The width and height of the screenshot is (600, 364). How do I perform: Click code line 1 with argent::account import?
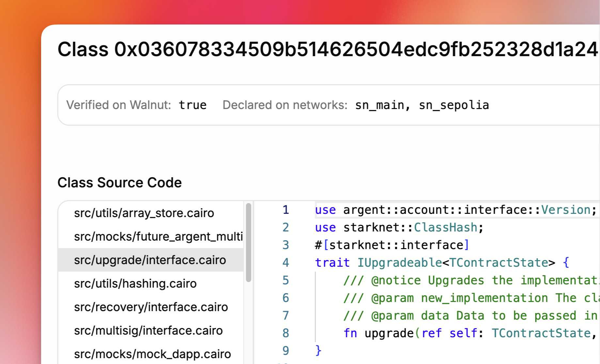tap(456, 210)
